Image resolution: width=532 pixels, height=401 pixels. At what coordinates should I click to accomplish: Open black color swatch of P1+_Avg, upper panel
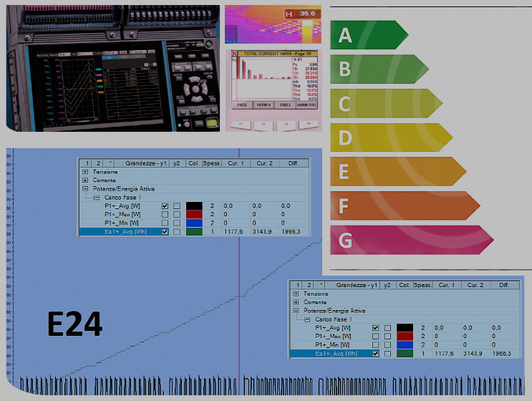tap(194, 206)
